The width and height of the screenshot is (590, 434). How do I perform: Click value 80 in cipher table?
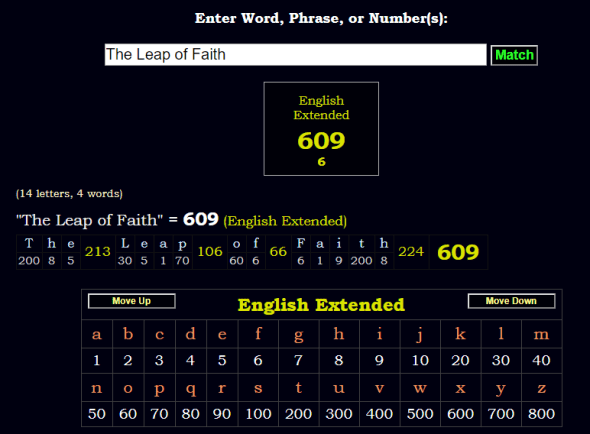click(x=190, y=414)
